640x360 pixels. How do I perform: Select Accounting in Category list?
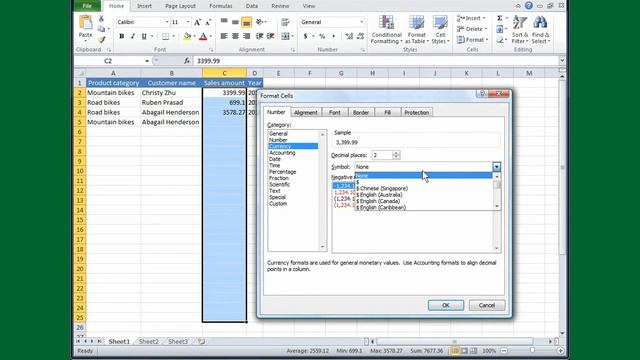[282, 153]
